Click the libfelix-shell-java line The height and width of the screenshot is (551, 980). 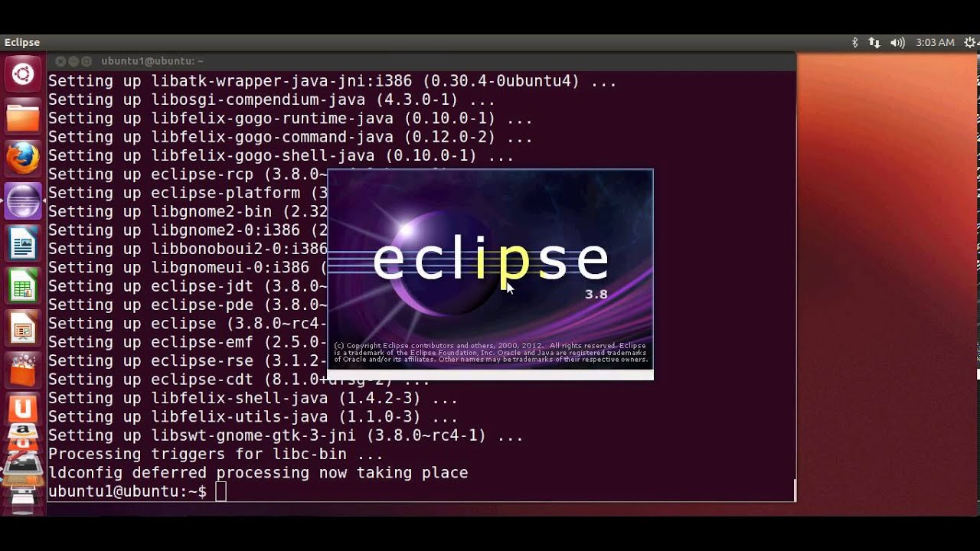point(253,398)
